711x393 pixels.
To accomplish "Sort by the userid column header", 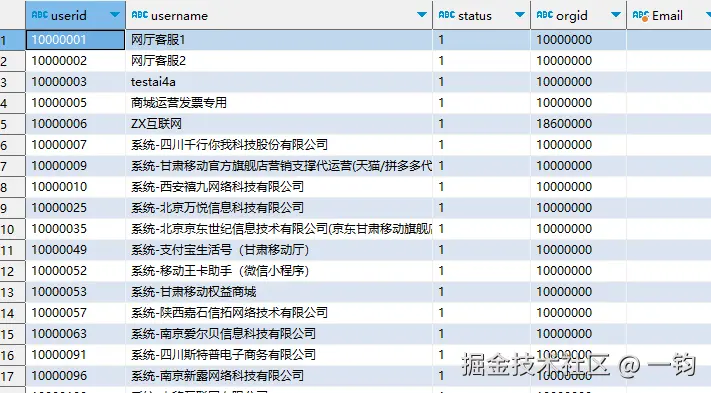I will (69, 15).
